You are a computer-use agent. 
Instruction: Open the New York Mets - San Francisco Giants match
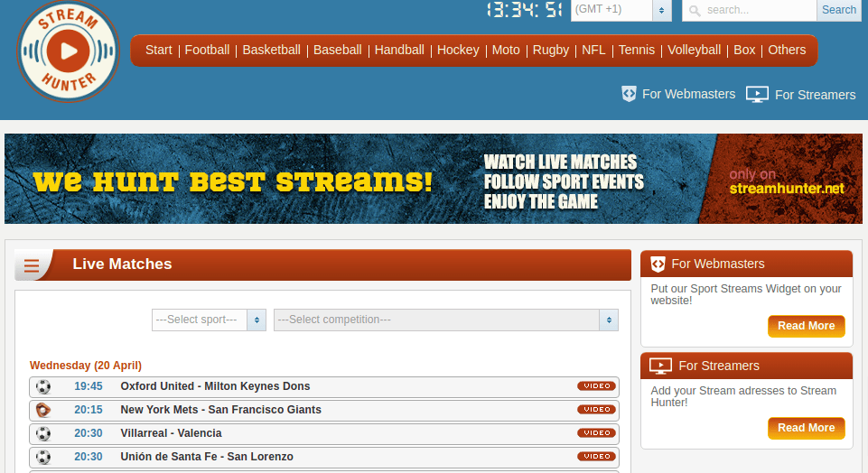point(220,410)
